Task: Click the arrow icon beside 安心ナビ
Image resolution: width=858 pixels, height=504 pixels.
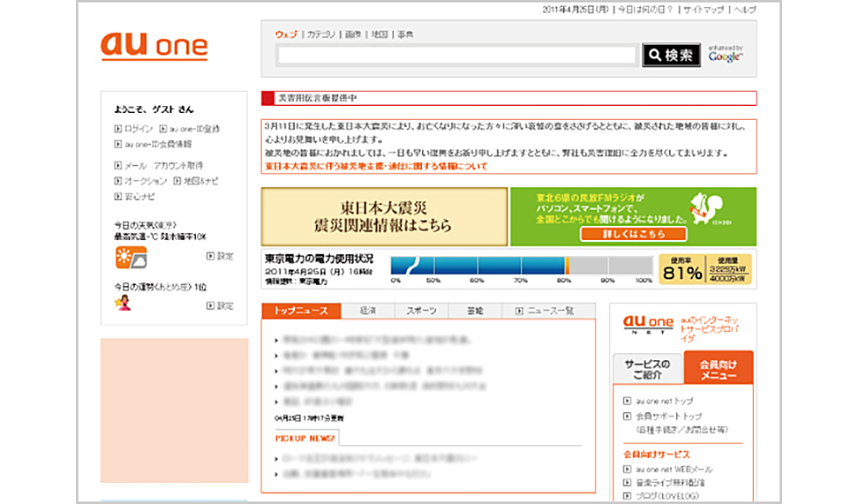Action: 118,196
